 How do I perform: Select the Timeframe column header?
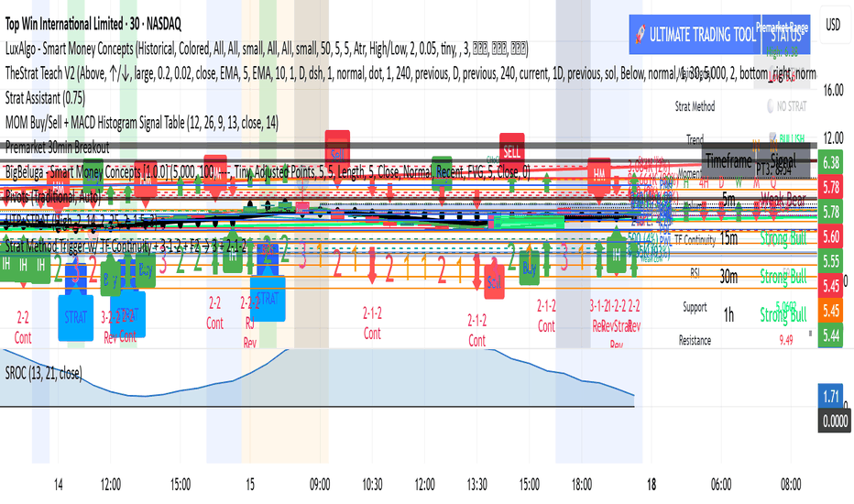point(728,160)
